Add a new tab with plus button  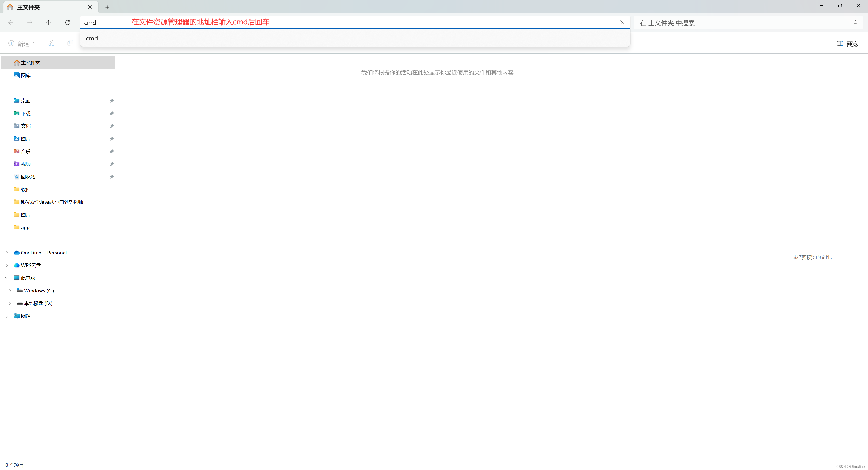point(107,7)
